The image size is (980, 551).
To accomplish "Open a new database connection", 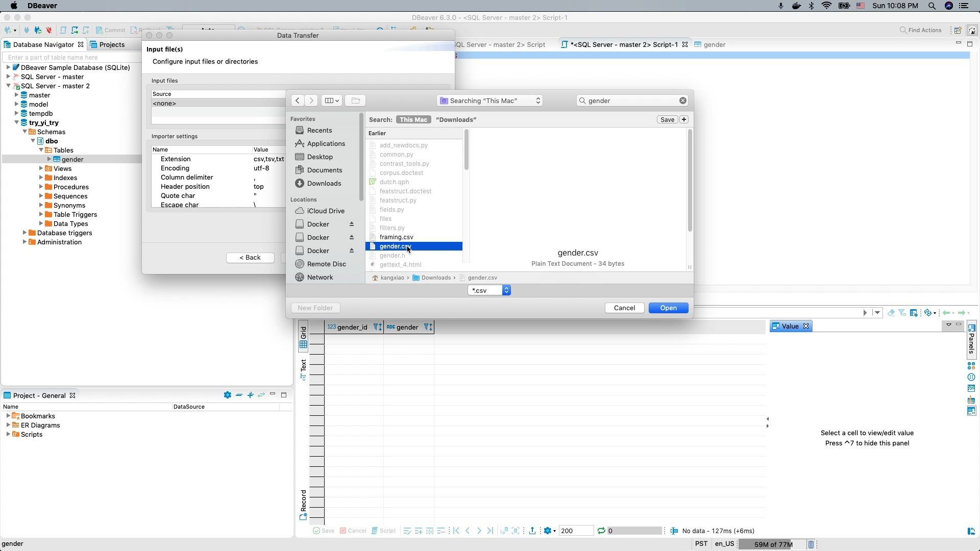I will [x=8, y=30].
